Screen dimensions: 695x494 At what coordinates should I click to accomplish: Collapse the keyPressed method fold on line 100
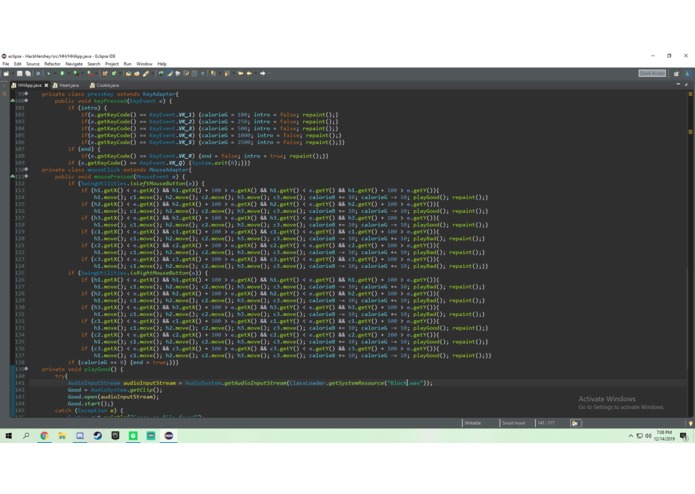click(x=27, y=101)
